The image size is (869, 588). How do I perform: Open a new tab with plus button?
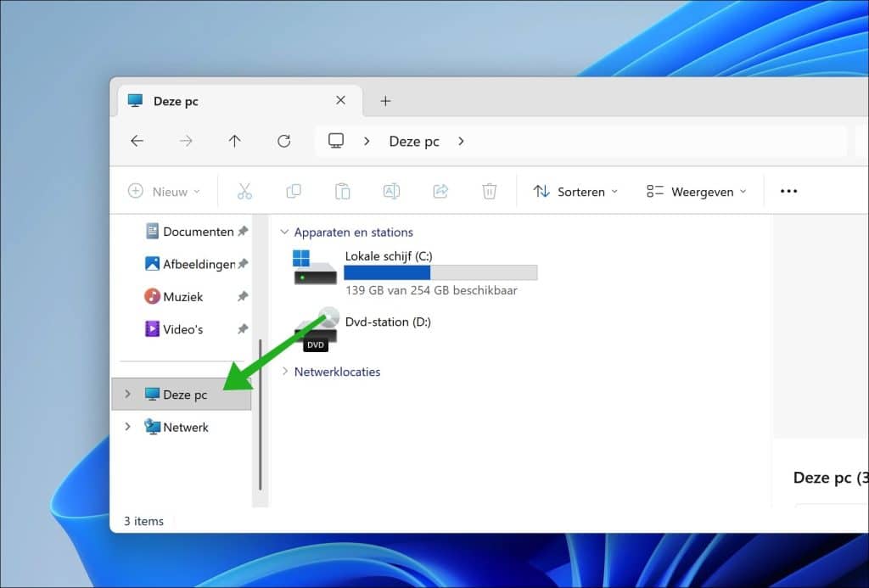(385, 101)
